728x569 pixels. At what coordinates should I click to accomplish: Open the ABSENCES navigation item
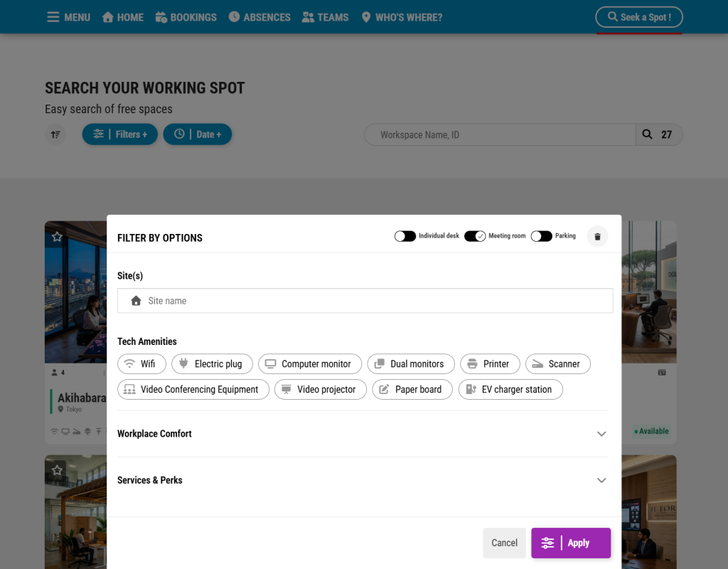click(x=259, y=17)
